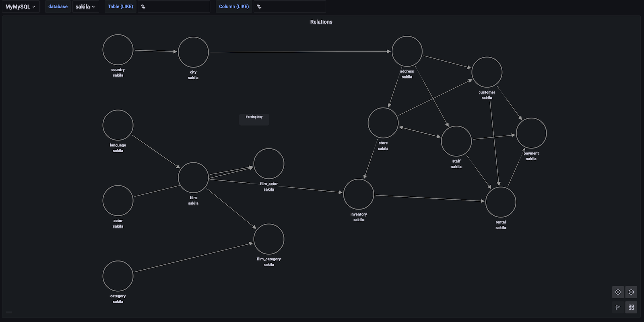Switch to the branch-style graph layout
Viewport: 644px width, 322px height.
618,308
